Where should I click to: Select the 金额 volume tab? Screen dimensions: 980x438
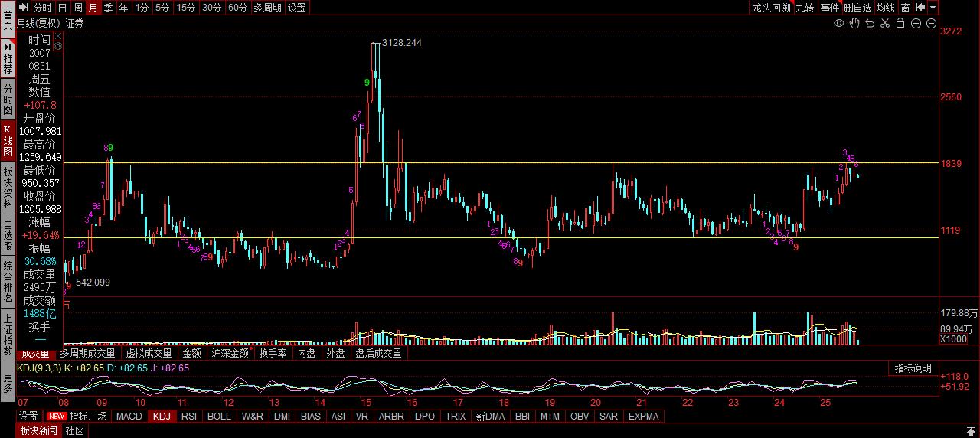tap(191, 354)
